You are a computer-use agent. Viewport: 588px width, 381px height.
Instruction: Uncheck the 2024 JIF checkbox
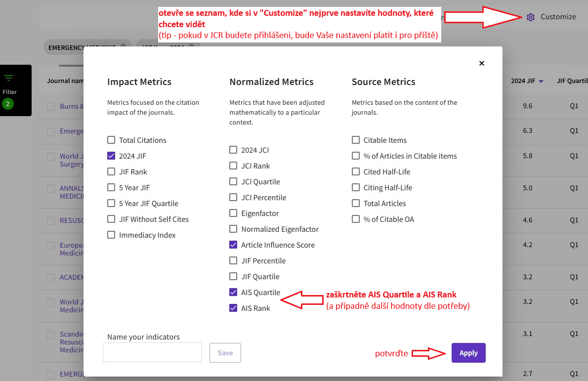(111, 156)
